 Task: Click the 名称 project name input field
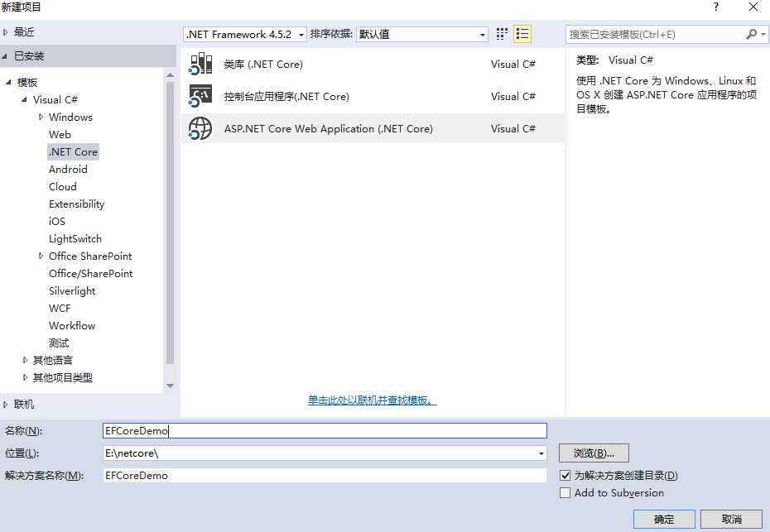(x=325, y=431)
